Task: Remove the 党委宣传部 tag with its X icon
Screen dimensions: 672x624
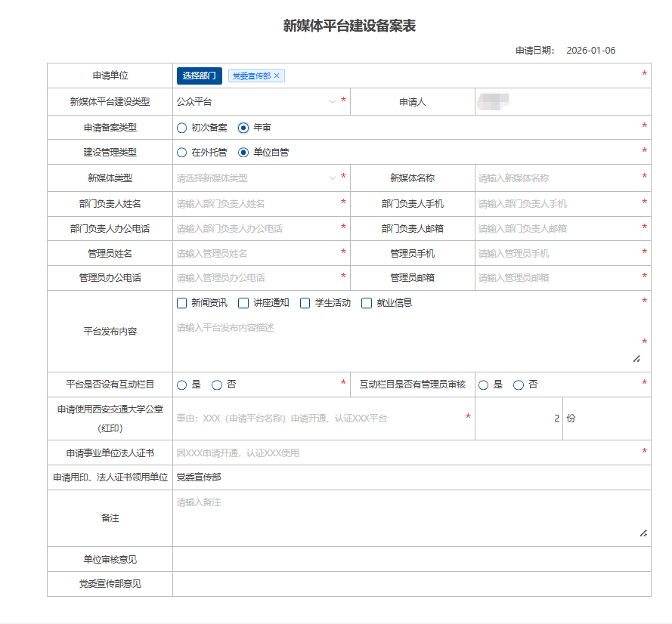Action: point(277,76)
